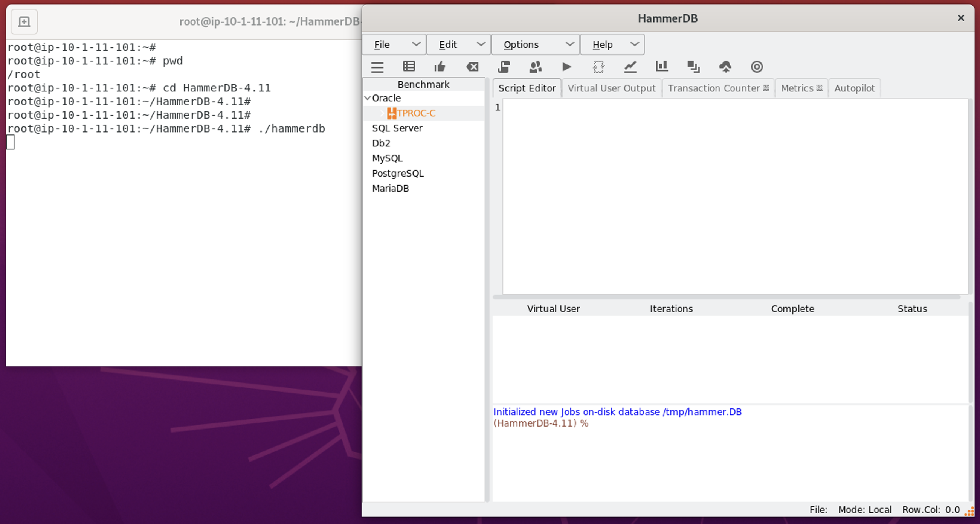Expand the TPROC-C tree node arrow
The height and width of the screenshot is (524, 980).
tap(382, 113)
